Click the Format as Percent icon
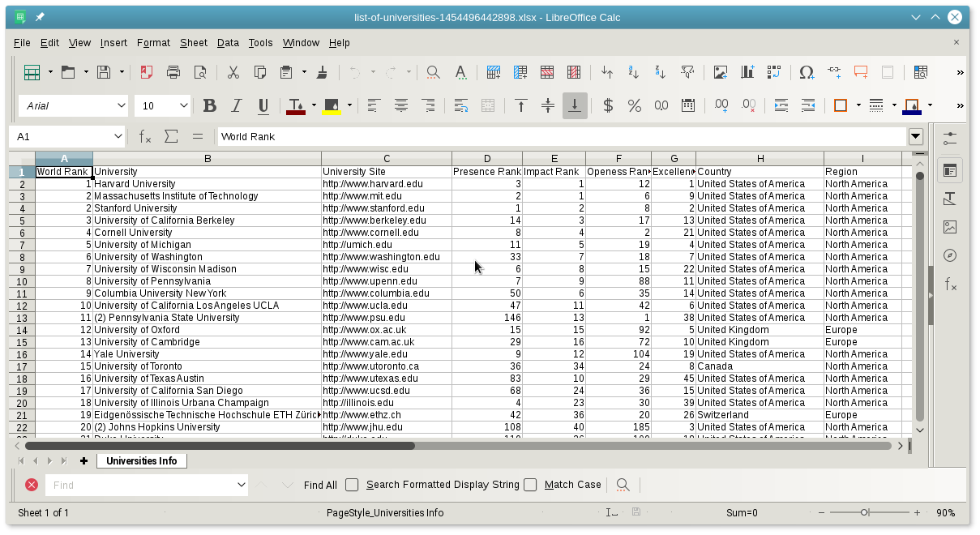Screen dimensions: 980x535 (x=635, y=105)
